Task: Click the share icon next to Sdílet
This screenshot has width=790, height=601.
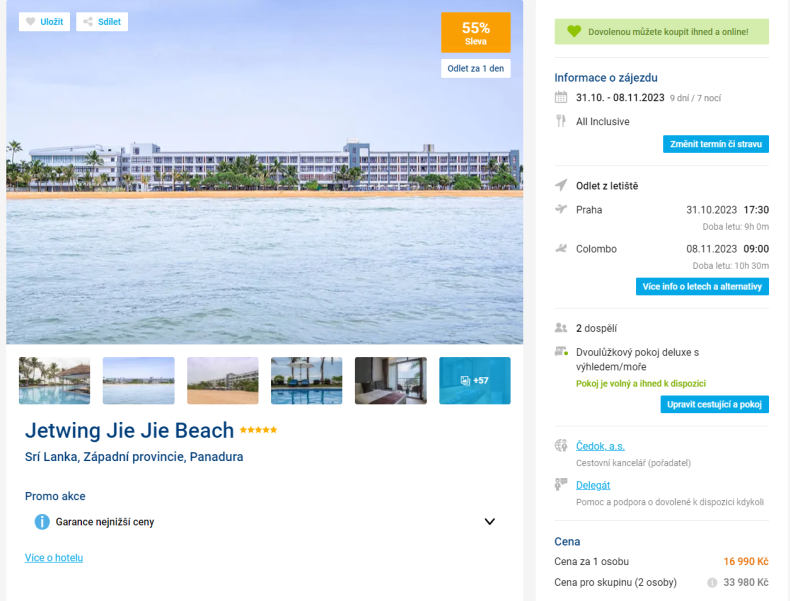Action: click(88, 22)
